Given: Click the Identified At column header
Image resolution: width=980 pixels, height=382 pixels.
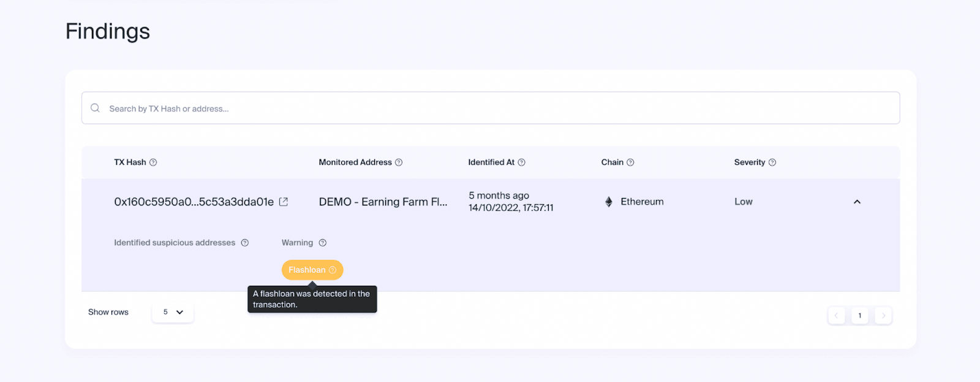Looking at the screenshot, I should click(491, 162).
